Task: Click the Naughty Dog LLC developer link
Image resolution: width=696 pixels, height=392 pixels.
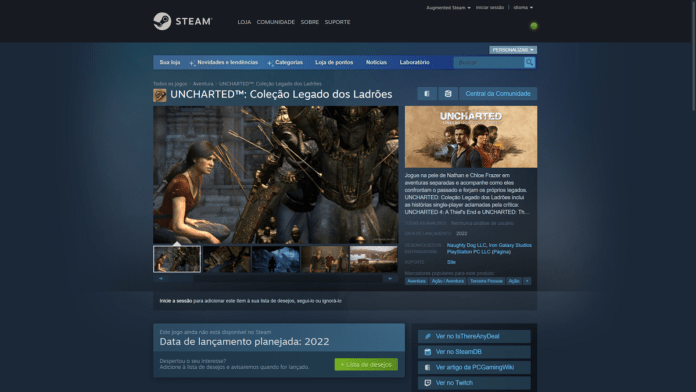Action: pos(467,245)
